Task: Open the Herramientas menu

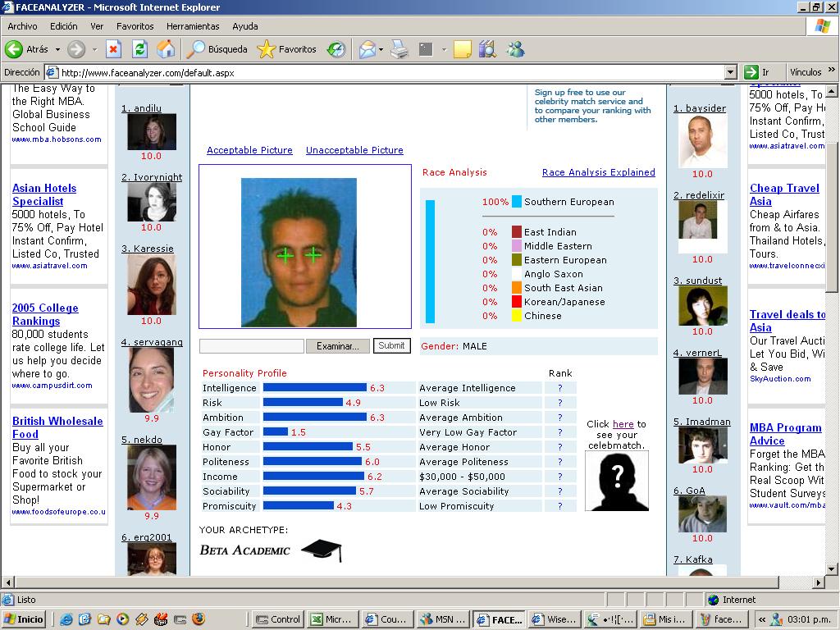Action: [x=193, y=26]
